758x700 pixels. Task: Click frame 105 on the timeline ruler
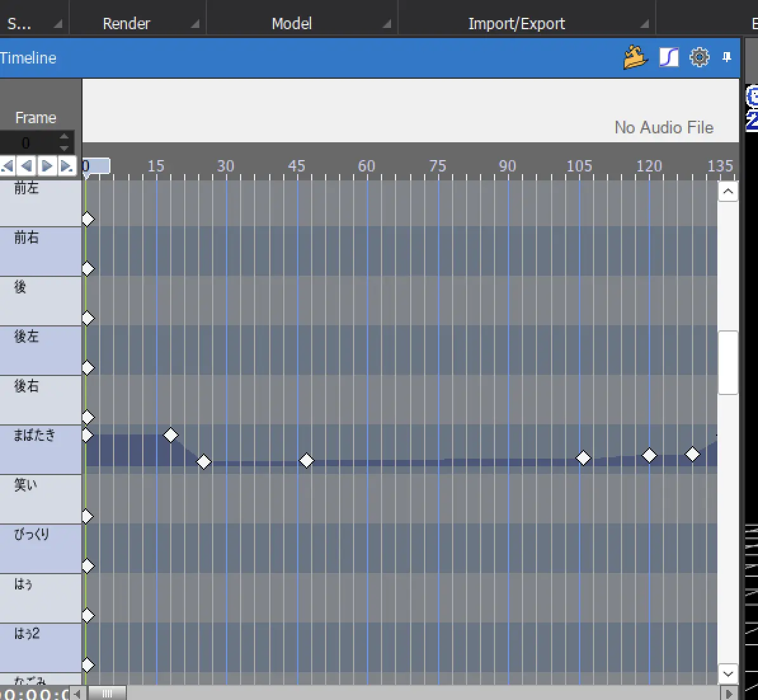(579, 166)
